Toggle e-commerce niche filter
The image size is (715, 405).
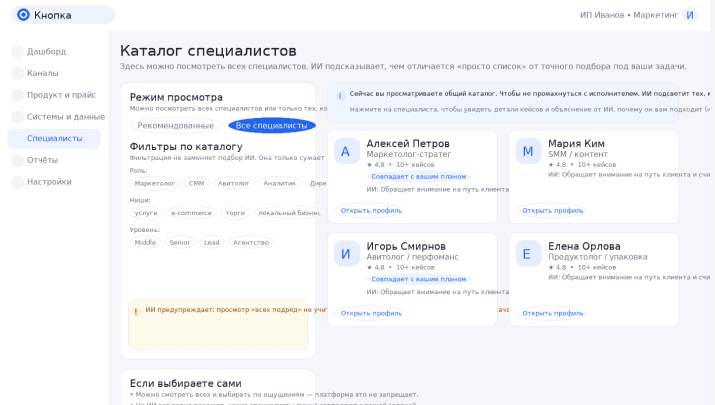coord(192,213)
